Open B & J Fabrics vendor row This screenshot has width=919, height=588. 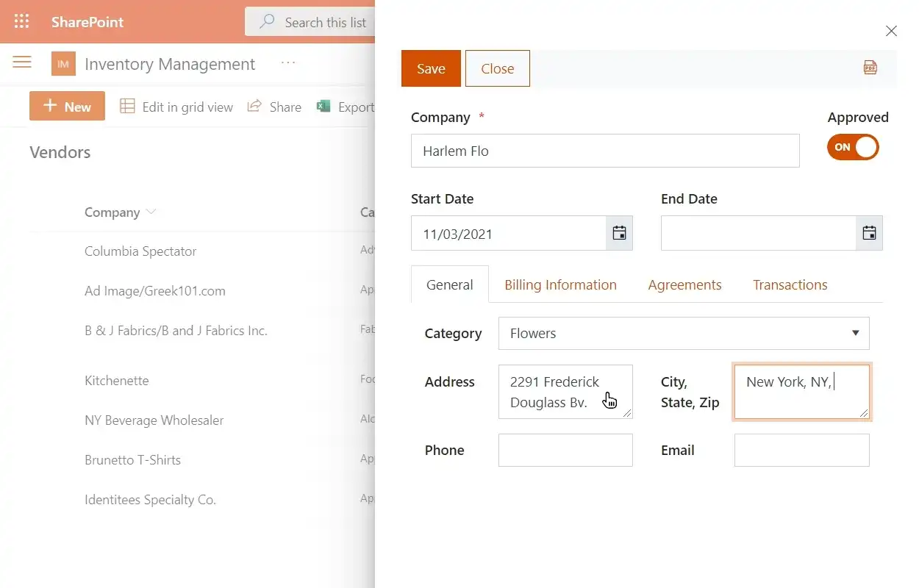click(x=176, y=331)
